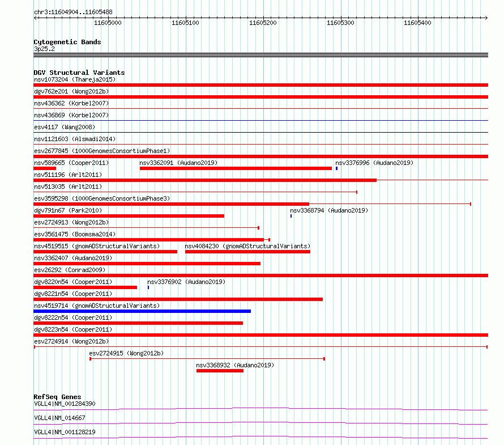Click the left arrow end of ruler
The image size is (504, 445).
point(35,18)
